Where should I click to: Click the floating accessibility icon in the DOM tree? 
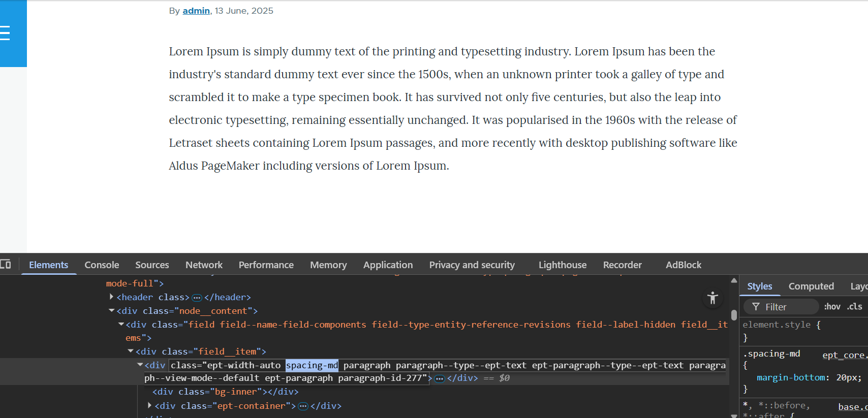click(712, 298)
